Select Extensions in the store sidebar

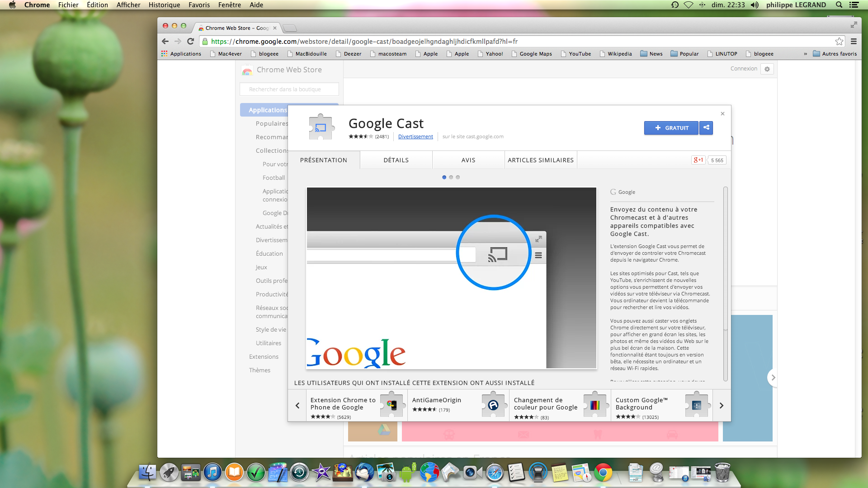tap(264, 357)
